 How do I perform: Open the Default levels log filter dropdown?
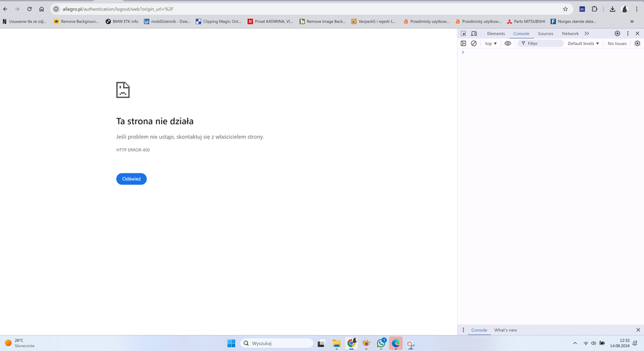point(583,44)
